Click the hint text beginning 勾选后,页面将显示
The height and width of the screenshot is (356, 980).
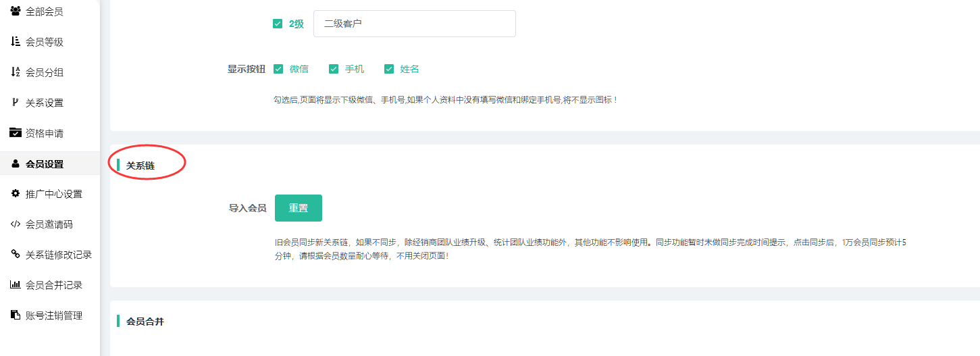(445, 100)
